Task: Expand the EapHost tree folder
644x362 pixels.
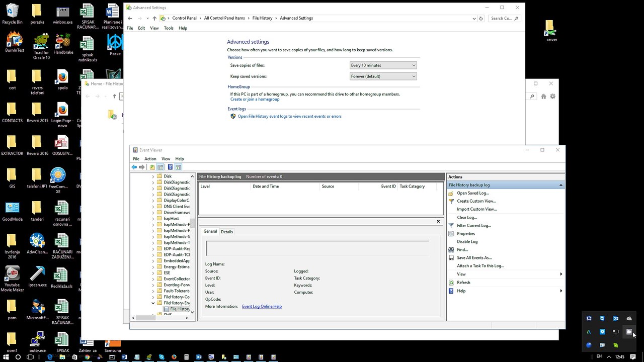Action: point(153,219)
